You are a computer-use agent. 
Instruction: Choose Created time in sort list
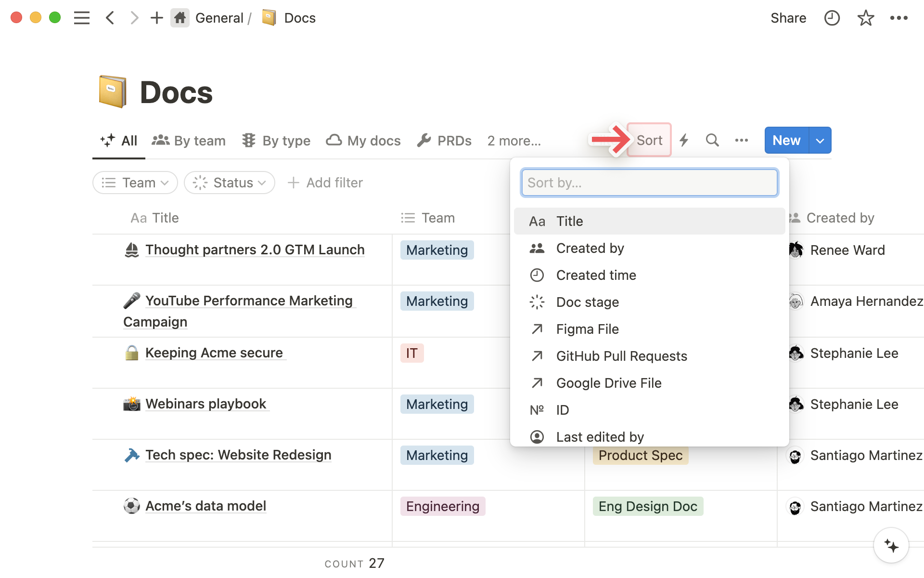(x=596, y=275)
